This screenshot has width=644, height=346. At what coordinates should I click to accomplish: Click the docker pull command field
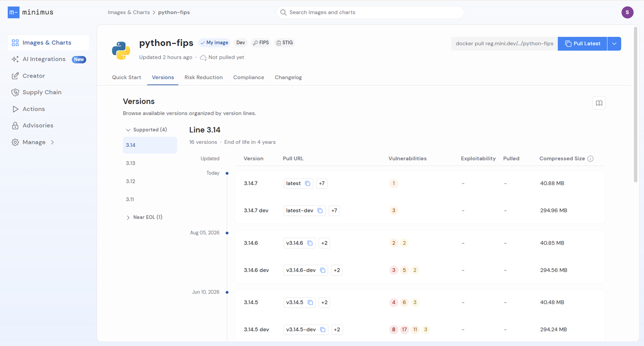click(504, 44)
